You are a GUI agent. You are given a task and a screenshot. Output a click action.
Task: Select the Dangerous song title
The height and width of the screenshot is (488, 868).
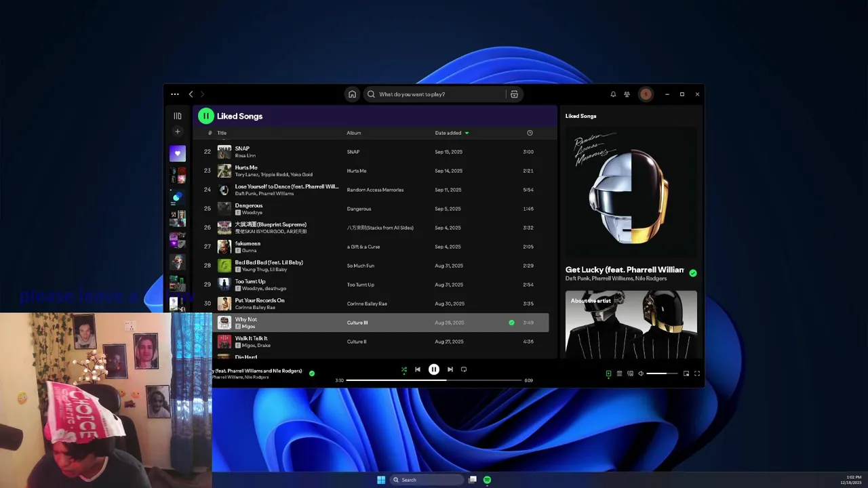pyautogui.click(x=249, y=205)
